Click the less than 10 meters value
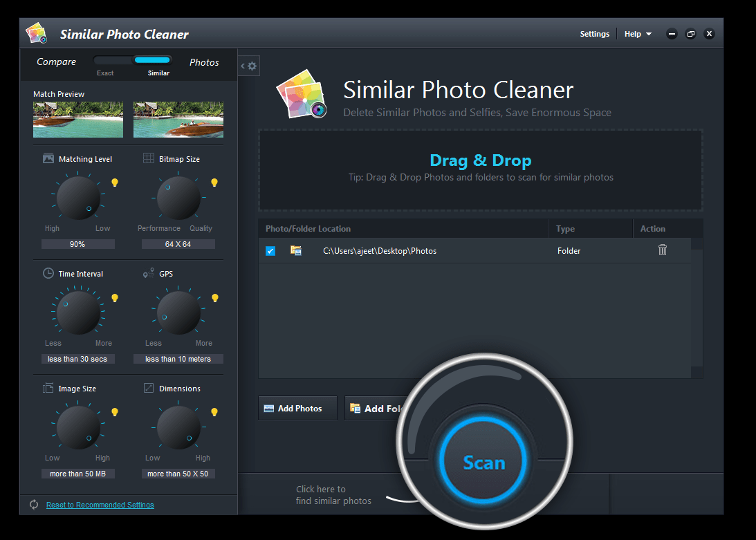This screenshot has width=756, height=540. click(x=178, y=359)
